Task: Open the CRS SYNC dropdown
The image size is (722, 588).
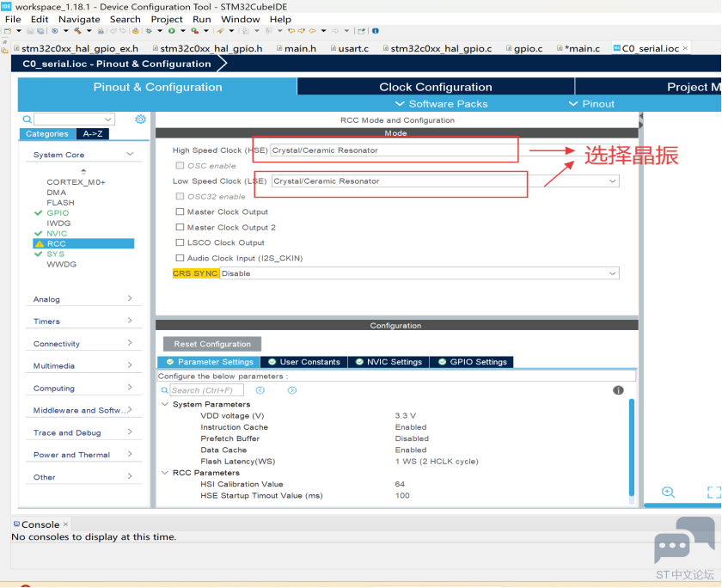Action: pos(419,273)
